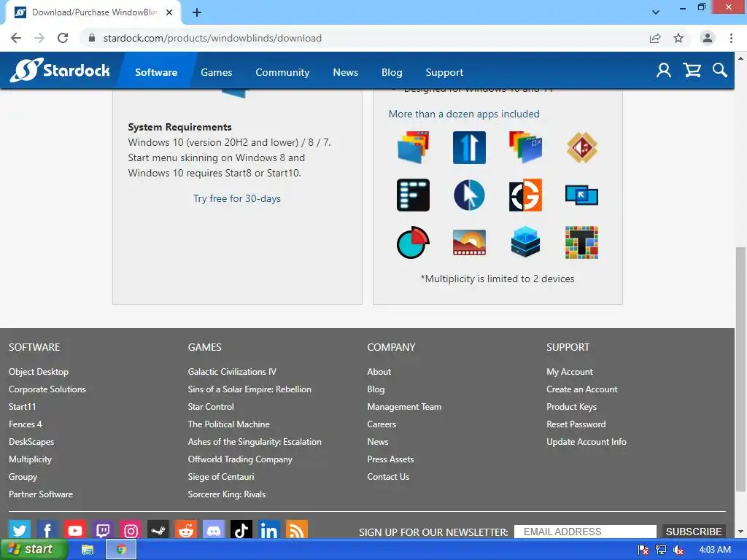
Task: Open Management Team link
Action: pos(404,407)
